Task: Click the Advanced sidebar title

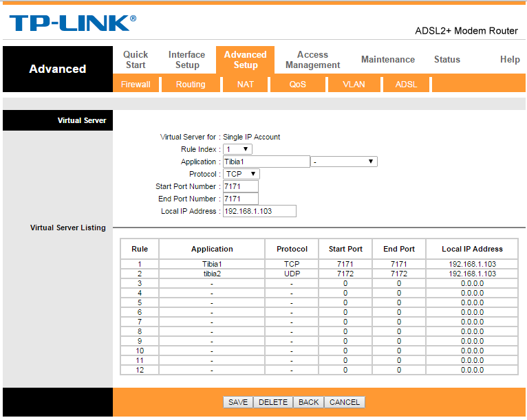Action: coord(58,69)
